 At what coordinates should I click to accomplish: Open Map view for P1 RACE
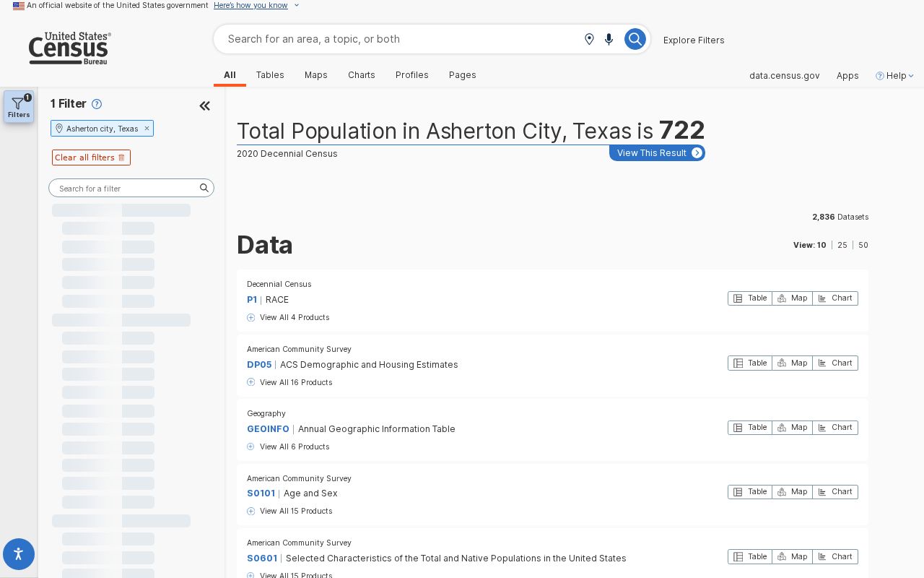(792, 298)
